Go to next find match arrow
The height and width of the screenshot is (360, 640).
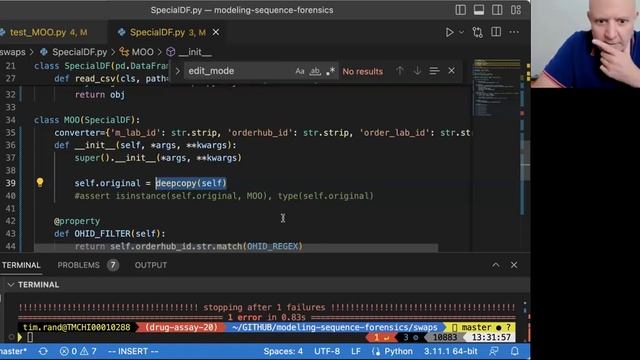[417, 71]
